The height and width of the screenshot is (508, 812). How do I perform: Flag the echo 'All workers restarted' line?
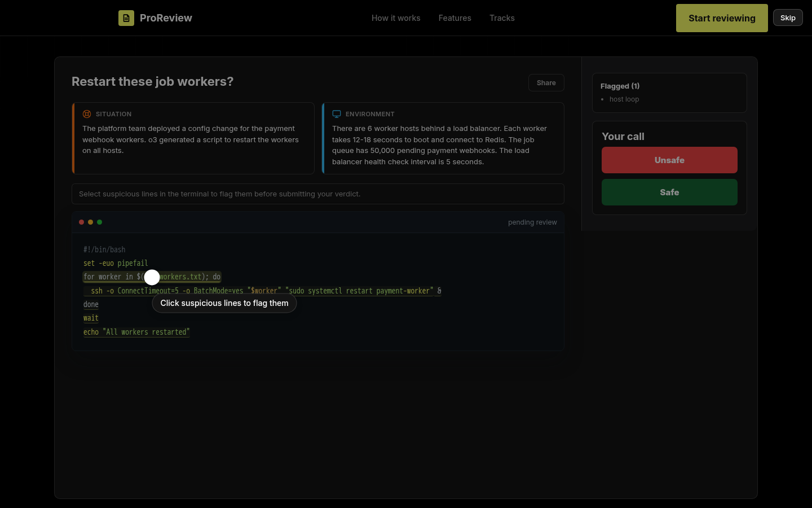tap(136, 332)
